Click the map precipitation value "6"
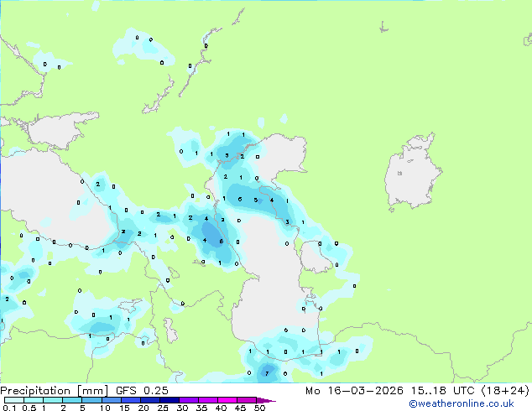 click(240, 199)
